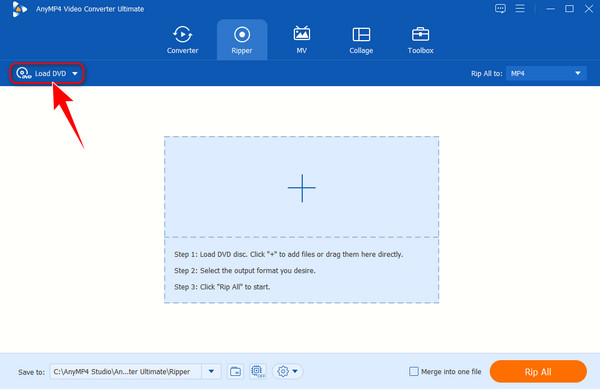Open the Converter module
Screen dimensions: 600x389
(182, 40)
